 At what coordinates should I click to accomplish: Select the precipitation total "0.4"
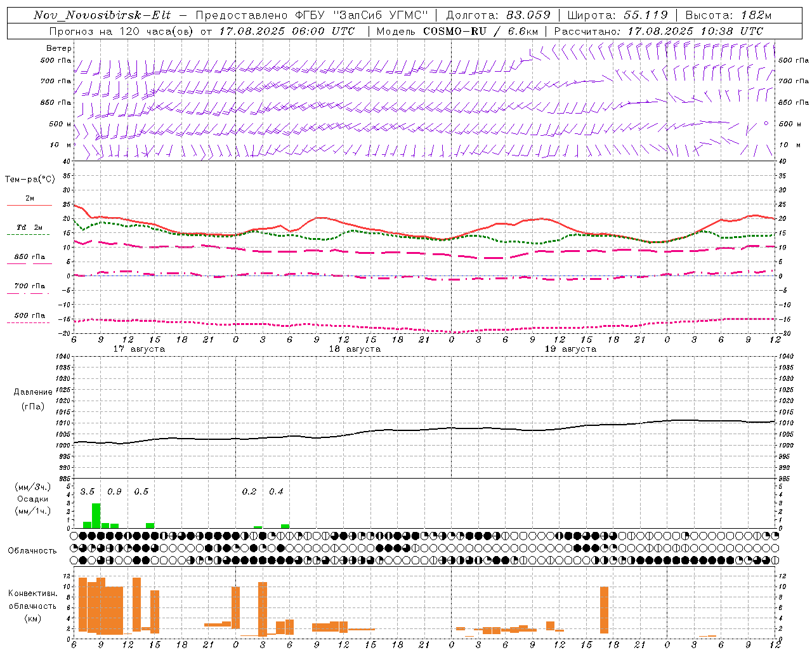click(x=276, y=491)
